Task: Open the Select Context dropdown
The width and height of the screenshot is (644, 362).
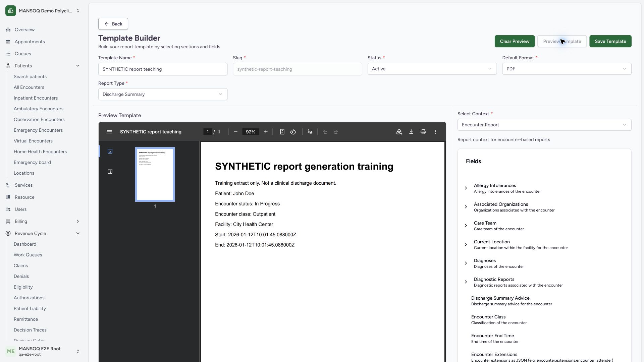Action: pyautogui.click(x=544, y=125)
